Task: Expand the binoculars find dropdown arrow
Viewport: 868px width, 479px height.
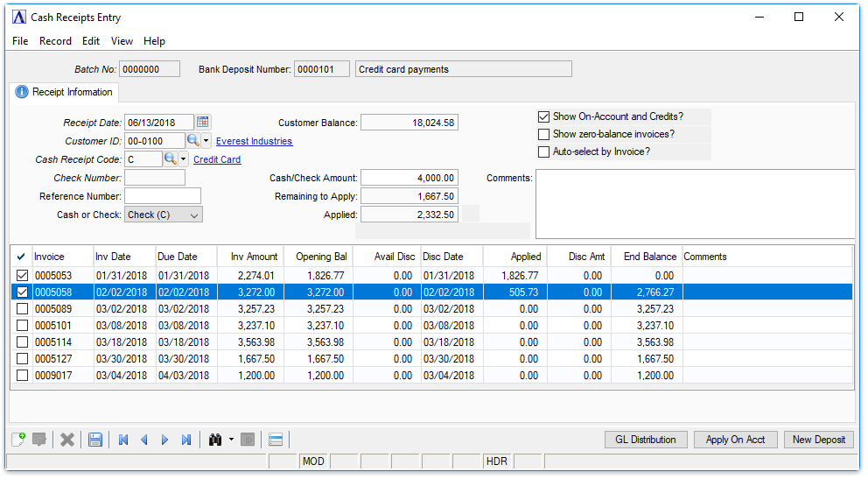Action: 231,440
